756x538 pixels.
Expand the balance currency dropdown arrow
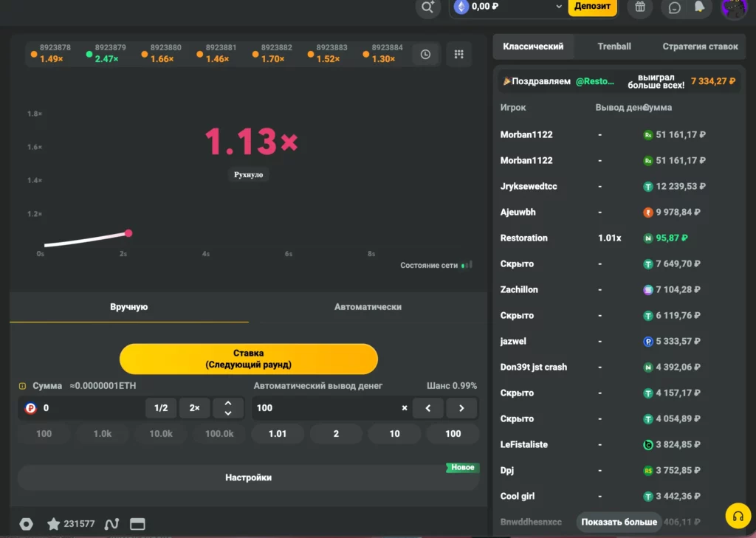[559, 7]
